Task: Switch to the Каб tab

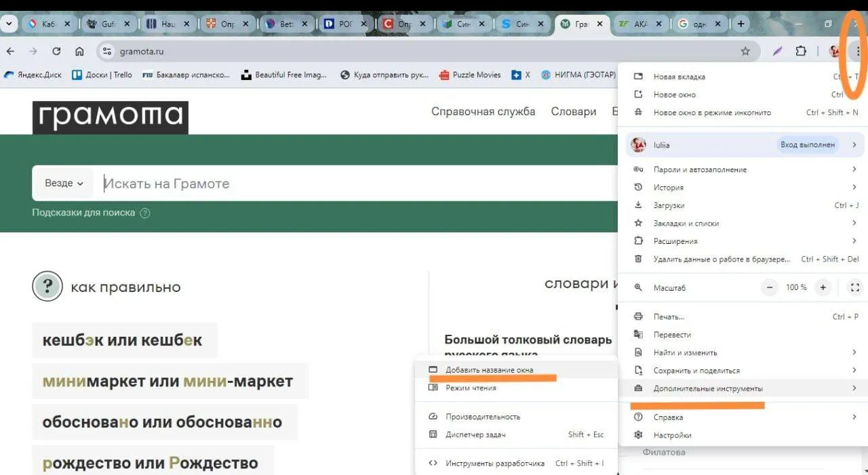Action: (49, 24)
